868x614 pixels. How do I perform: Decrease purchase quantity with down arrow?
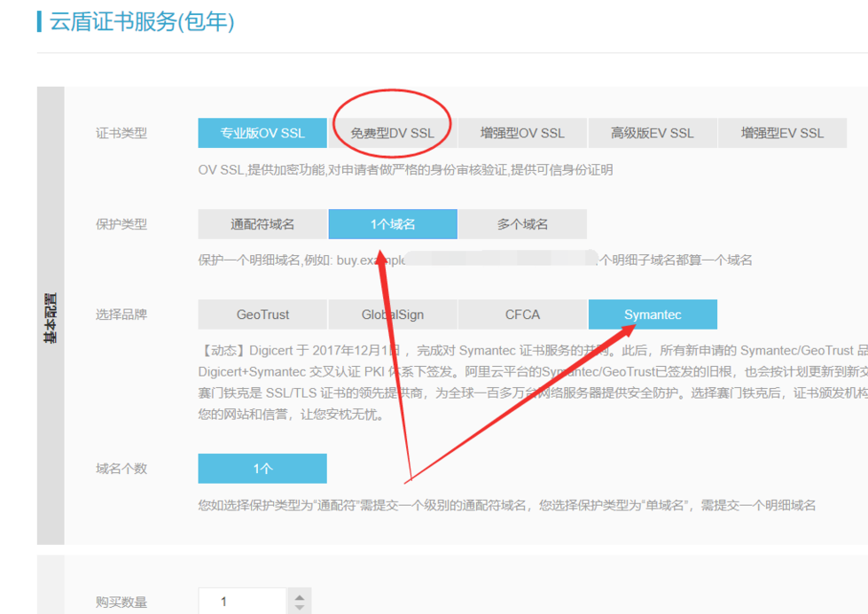[300, 608]
